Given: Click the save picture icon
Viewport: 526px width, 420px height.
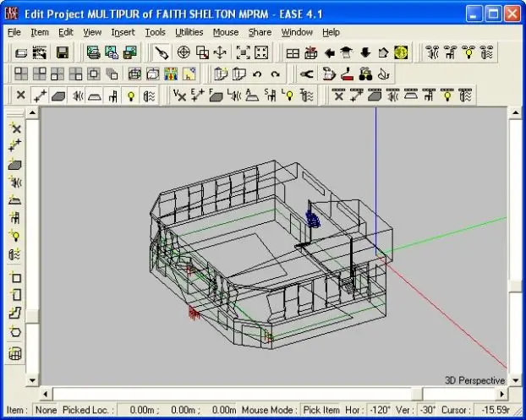Looking at the screenshot, I should [130, 52].
